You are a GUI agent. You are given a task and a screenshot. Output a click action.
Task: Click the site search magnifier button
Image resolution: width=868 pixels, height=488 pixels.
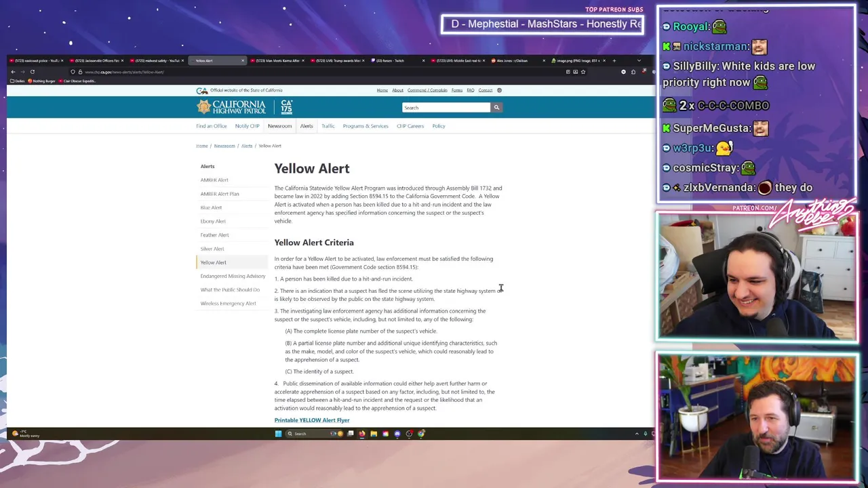[496, 108]
